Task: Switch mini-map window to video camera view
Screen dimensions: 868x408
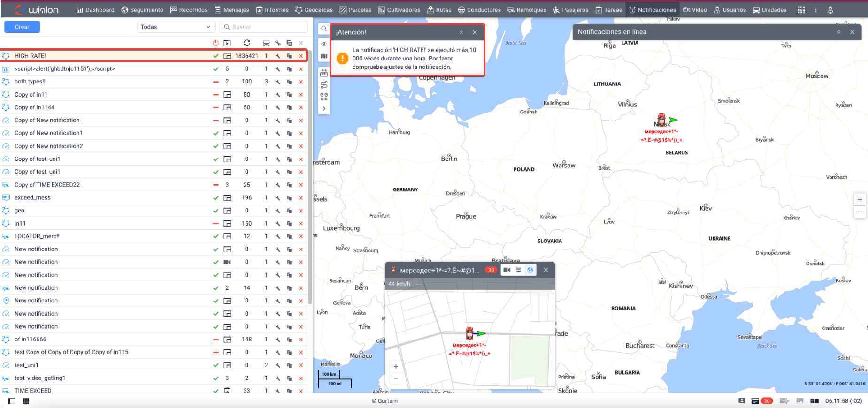Action: pyautogui.click(x=507, y=270)
